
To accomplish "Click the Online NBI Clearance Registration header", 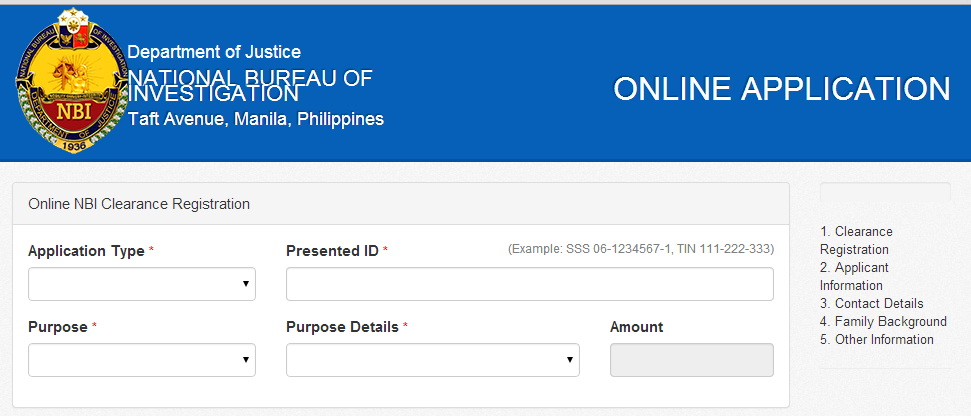I will (139, 204).
